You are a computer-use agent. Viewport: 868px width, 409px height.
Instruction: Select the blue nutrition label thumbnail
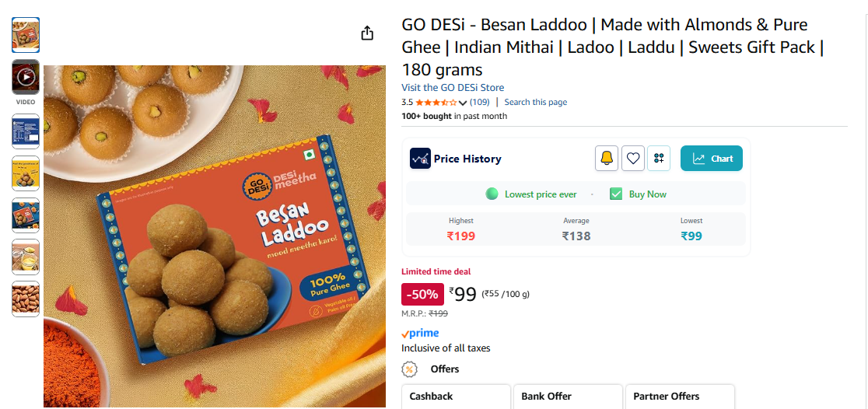click(26, 131)
